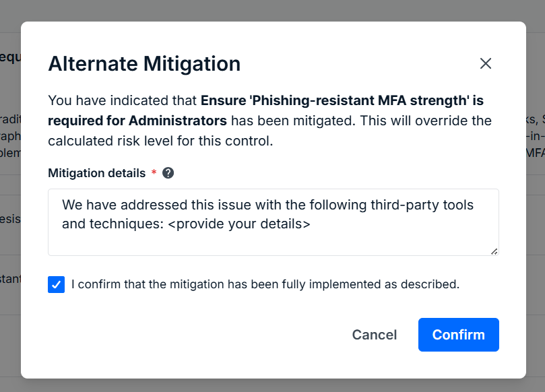Confirm the alternate mitigation
Screen dimensions: 545x392
pos(459,335)
